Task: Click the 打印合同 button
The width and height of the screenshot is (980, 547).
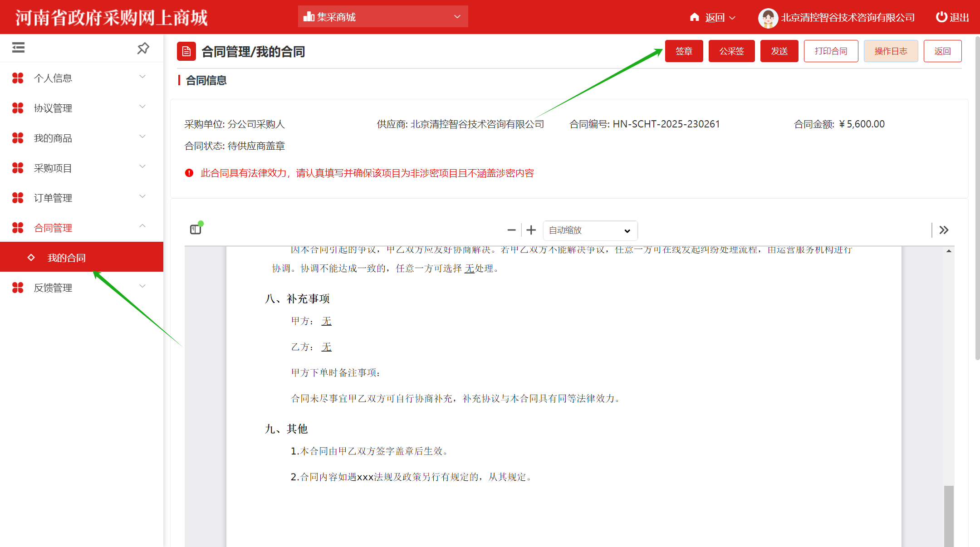Action: tap(831, 51)
